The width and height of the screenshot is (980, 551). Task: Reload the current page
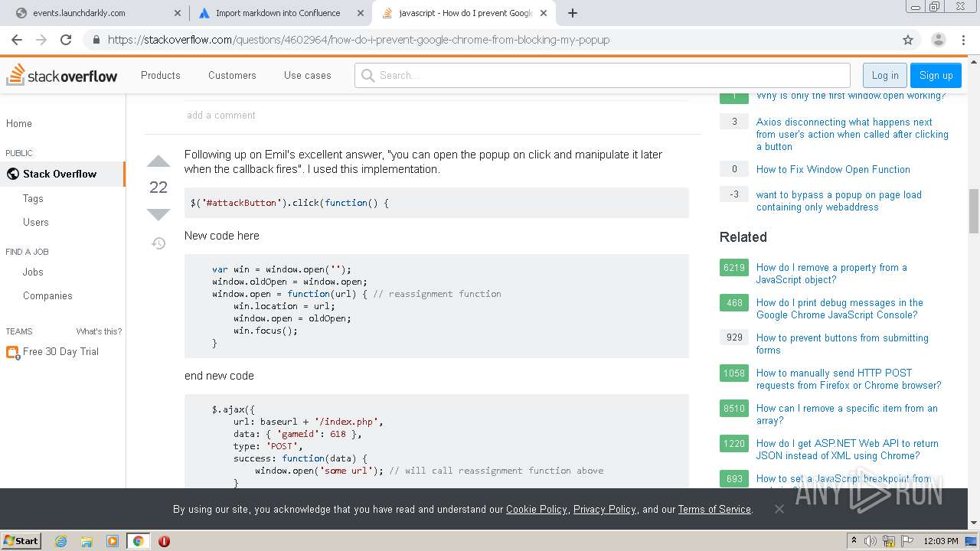(x=66, y=40)
